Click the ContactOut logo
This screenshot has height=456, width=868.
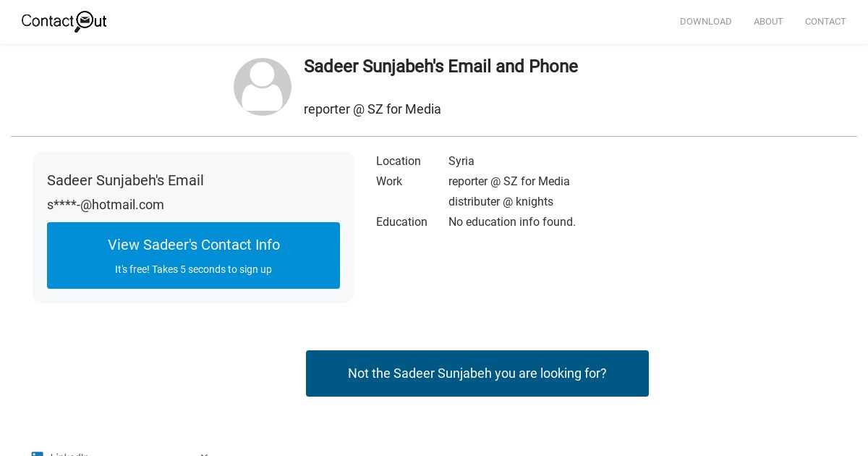click(64, 21)
